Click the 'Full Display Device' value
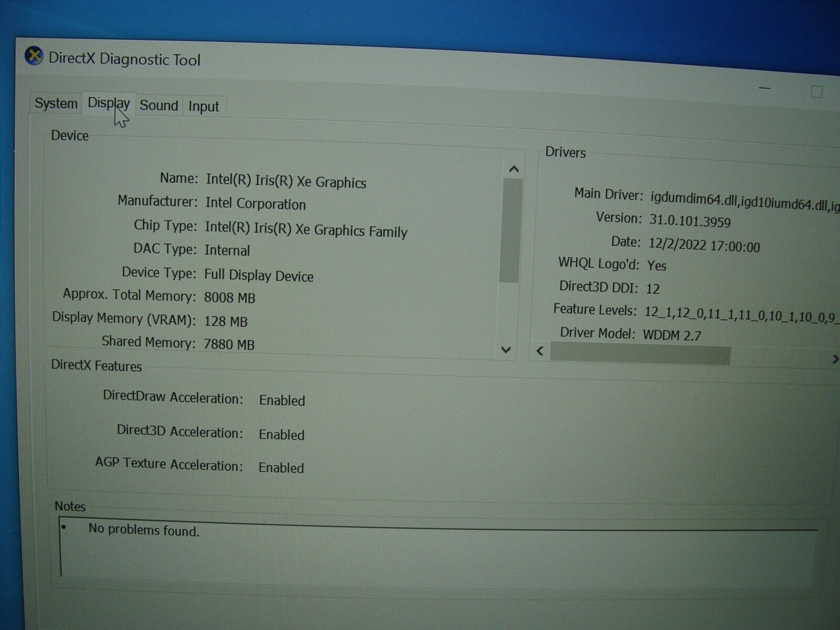 point(259,276)
